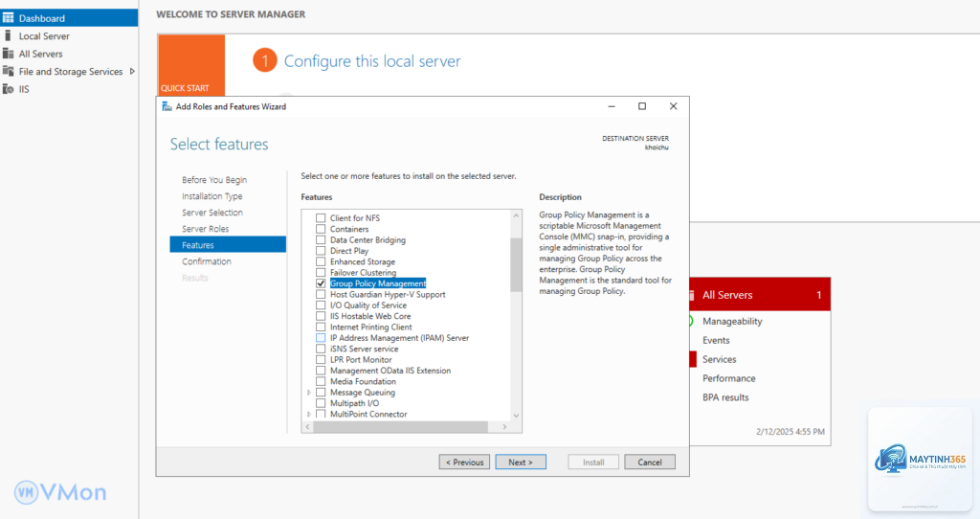The width and height of the screenshot is (980, 519).
Task: Select the Features wizard step
Action: tap(228, 245)
